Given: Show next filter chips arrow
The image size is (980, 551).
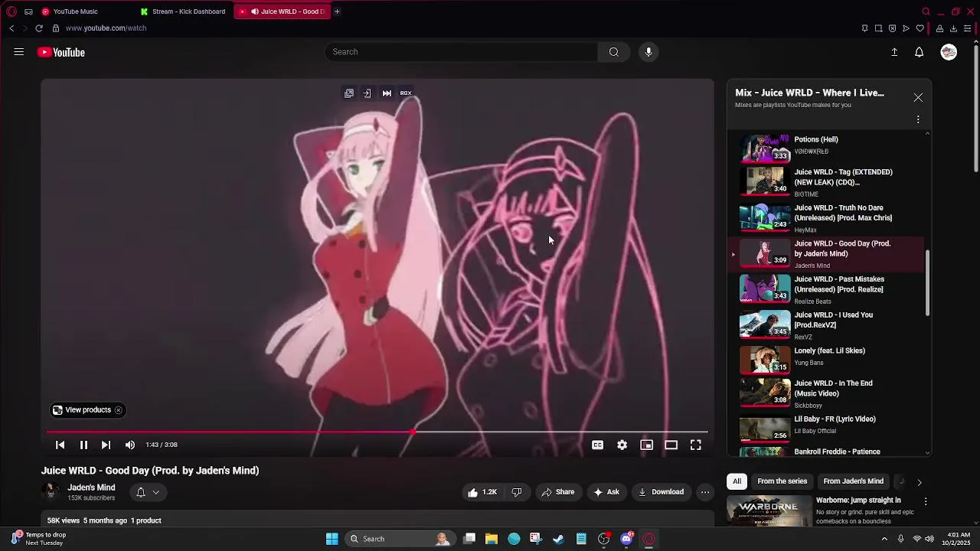Looking at the screenshot, I should tap(920, 482).
